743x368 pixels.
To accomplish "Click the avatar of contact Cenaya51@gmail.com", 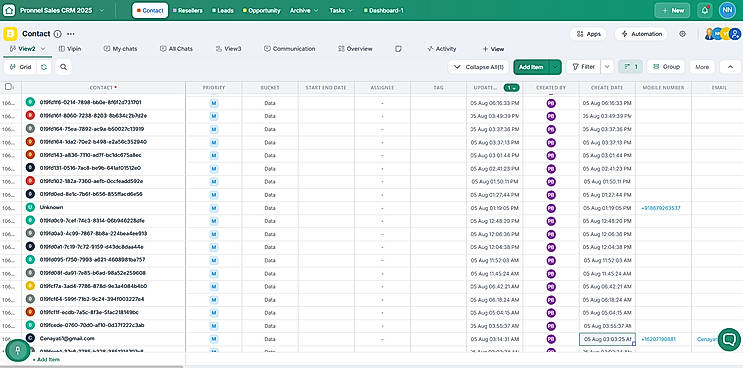I will click(x=30, y=338).
